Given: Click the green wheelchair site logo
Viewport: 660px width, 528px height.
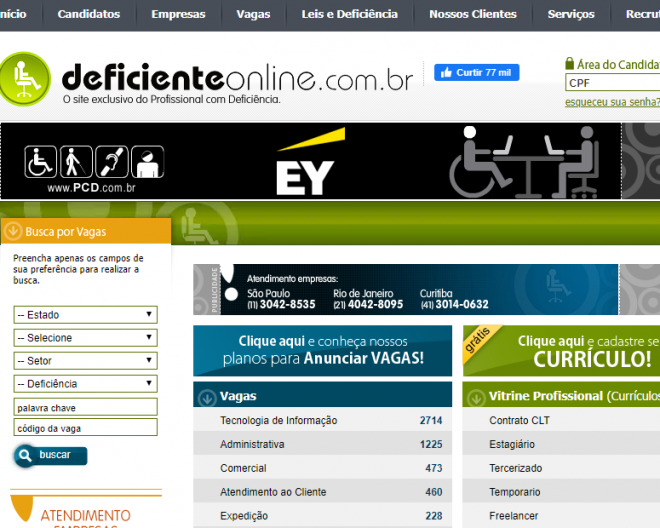Looking at the screenshot, I should (x=25, y=79).
